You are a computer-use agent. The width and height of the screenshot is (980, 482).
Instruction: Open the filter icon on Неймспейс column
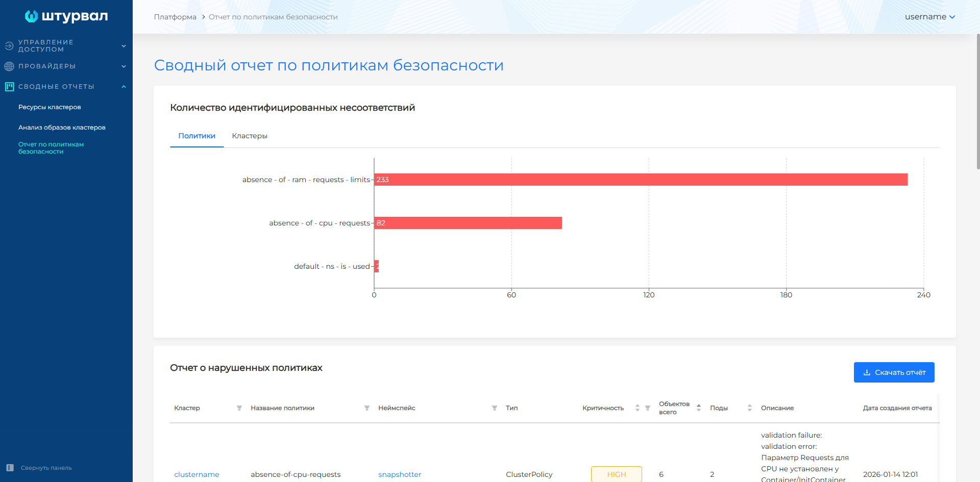tap(494, 408)
